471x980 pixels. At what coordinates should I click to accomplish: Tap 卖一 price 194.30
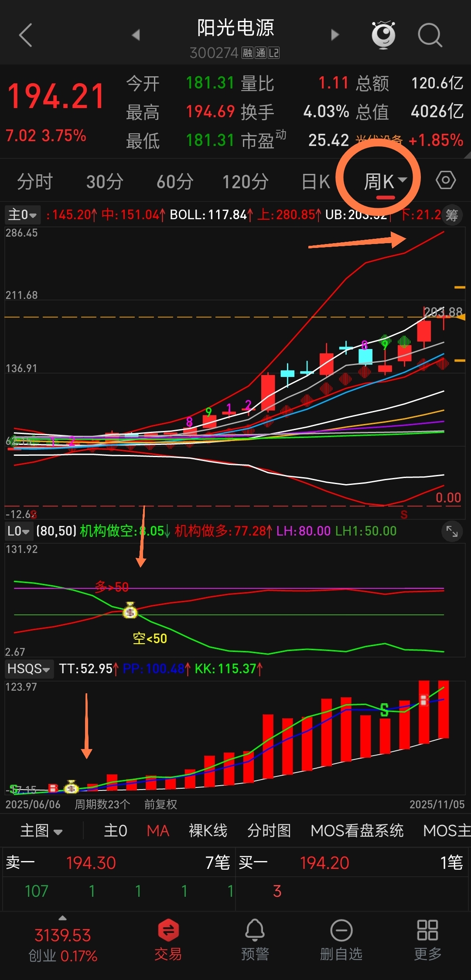click(x=91, y=863)
